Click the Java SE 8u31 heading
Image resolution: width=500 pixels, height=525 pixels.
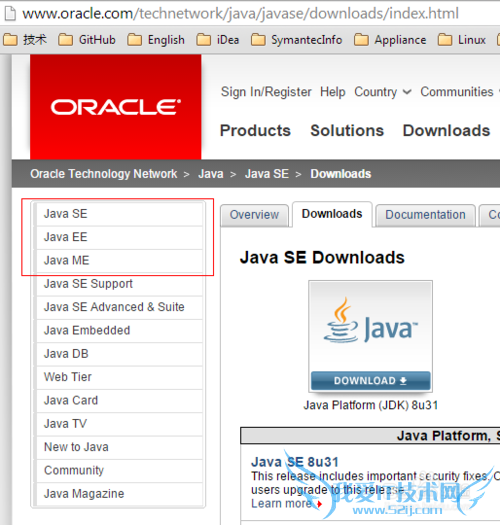point(295,462)
